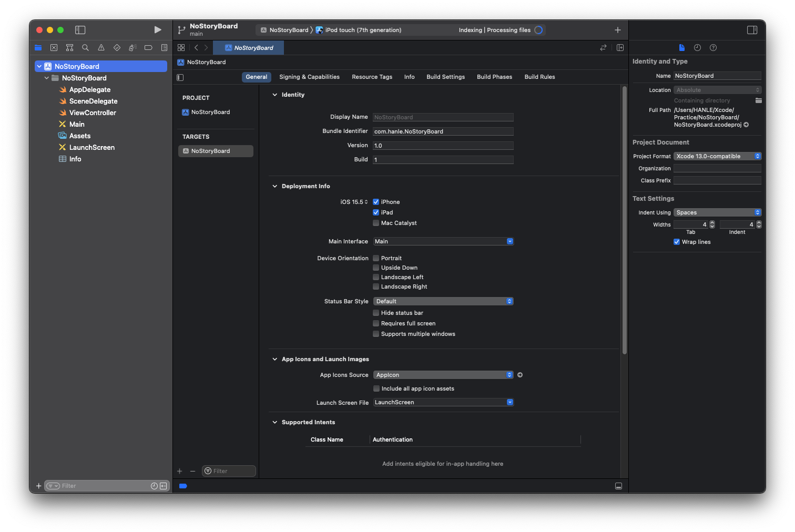Image resolution: width=795 pixels, height=532 pixels.
Task: Show the Quick Help inspector
Action: coord(713,48)
